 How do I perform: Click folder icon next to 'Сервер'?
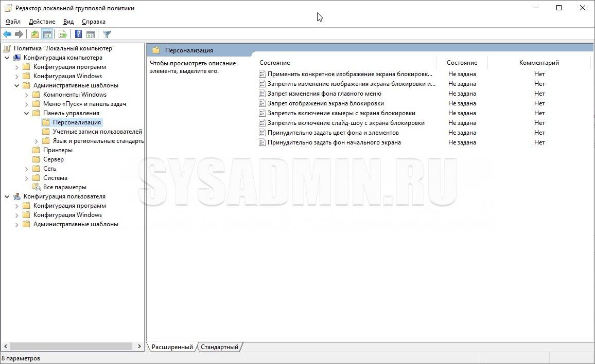pyautogui.click(x=36, y=159)
